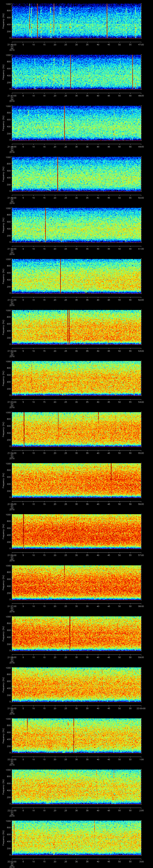Click the spectrogram panel starting at 21:47:00
This screenshot has width=153, height=868.
point(77,72)
